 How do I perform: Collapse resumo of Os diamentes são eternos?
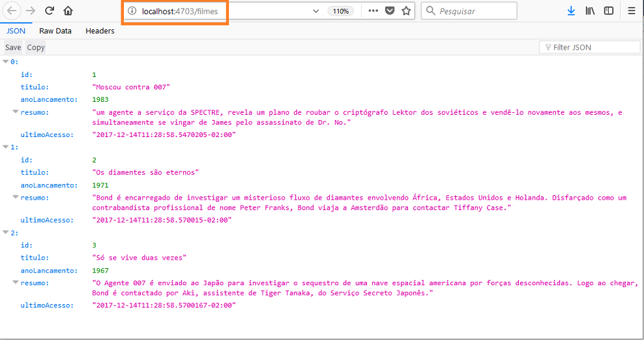(16, 197)
